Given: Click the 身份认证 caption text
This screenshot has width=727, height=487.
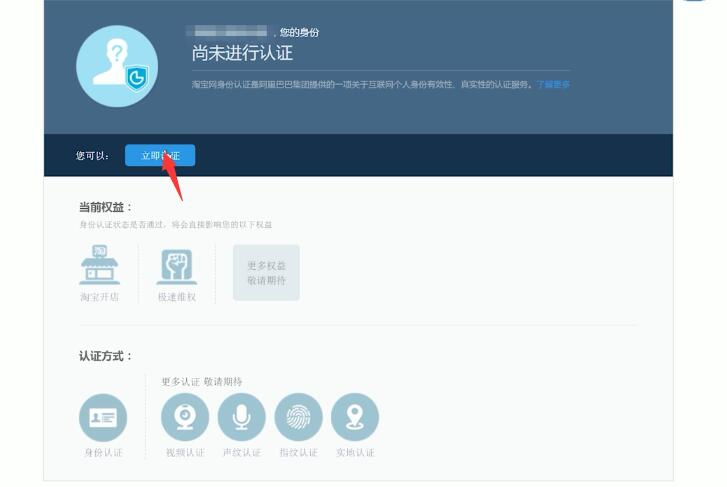Looking at the screenshot, I should pyautogui.click(x=103, y=453).
